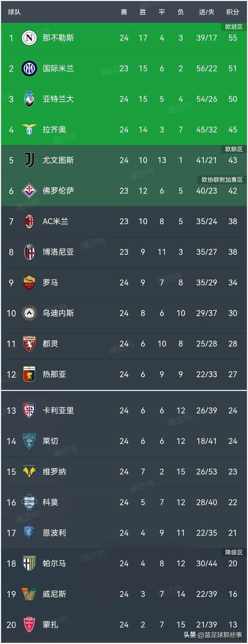248x644 pixels.
Task: Click the Lazio eagle crest
Action: coord(29,130)
